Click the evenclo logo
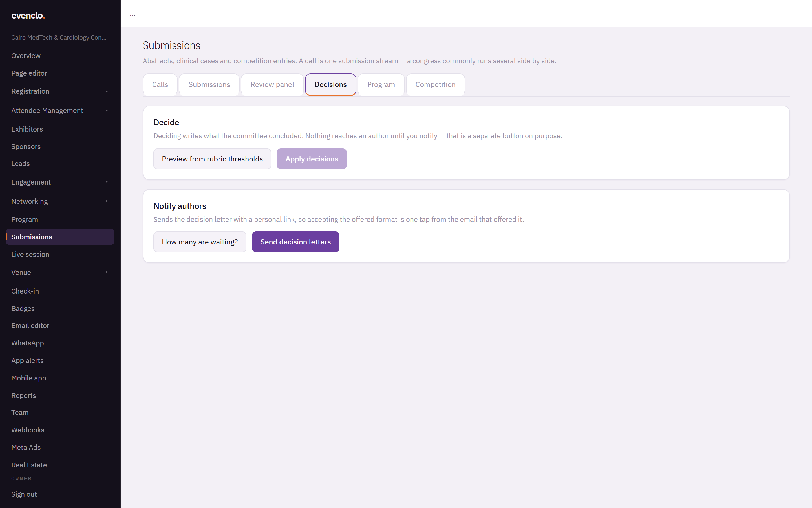The width and height of the screenshot is (812, 508). coord(28,16)
